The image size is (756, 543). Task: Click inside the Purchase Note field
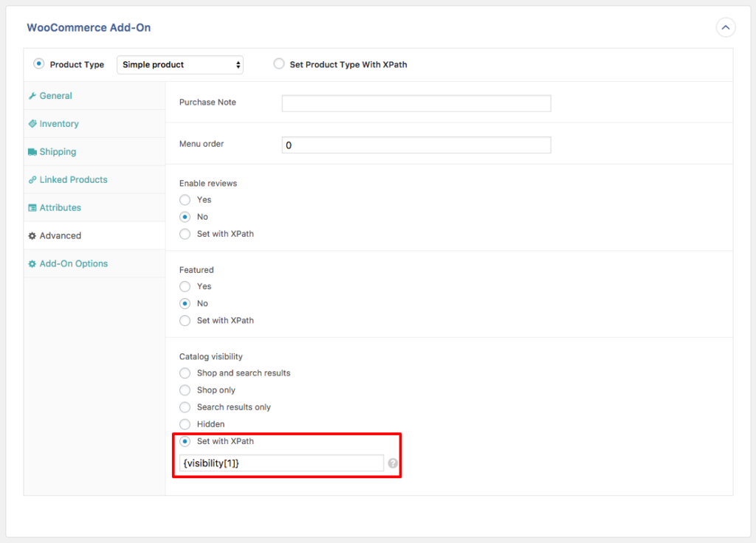(x=416, y=103)
